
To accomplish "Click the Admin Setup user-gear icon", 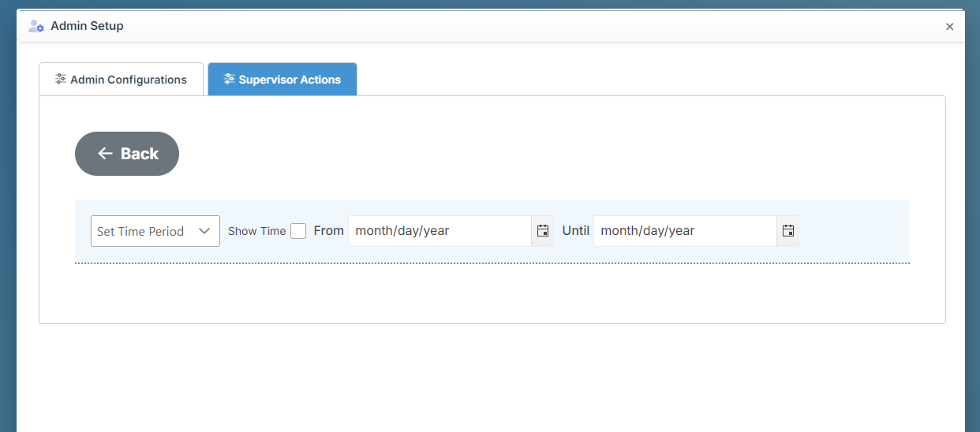I will point(36,26).
